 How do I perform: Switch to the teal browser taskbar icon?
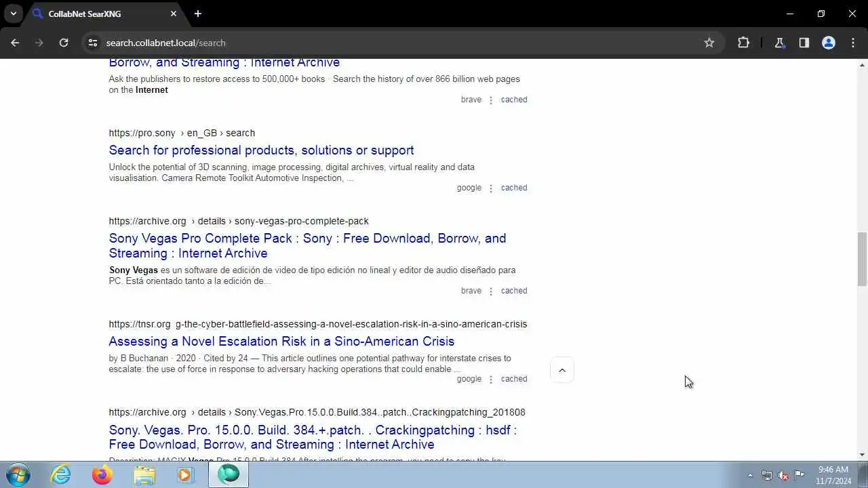pos(229,474)
